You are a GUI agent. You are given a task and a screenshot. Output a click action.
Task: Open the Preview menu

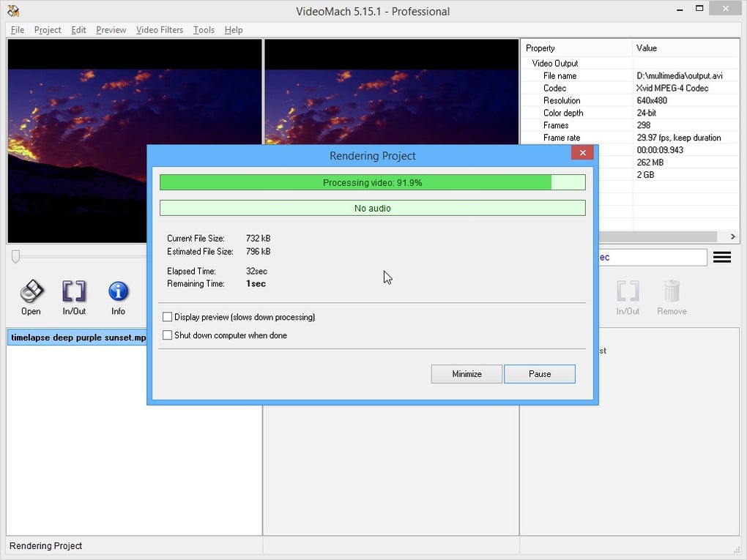(x=111, y=30)
